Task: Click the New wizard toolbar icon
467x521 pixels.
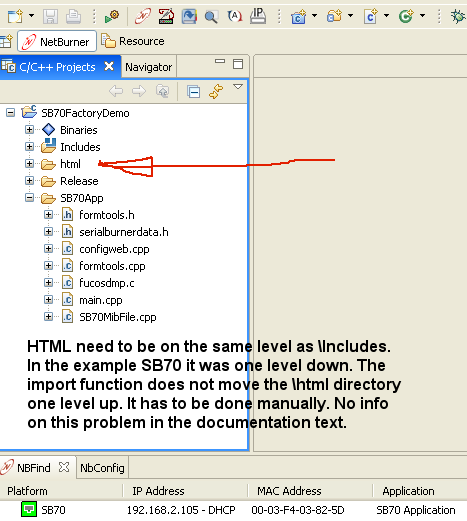Action: (15, 16)
